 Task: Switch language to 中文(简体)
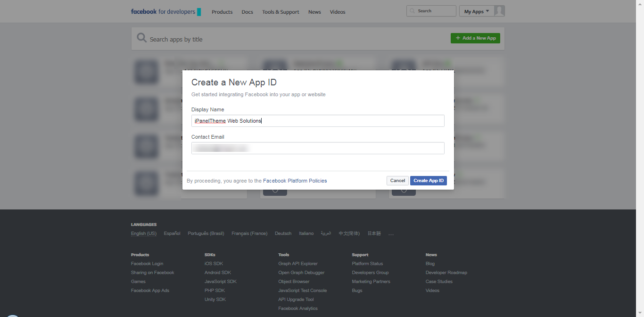(x=349, y=234)
